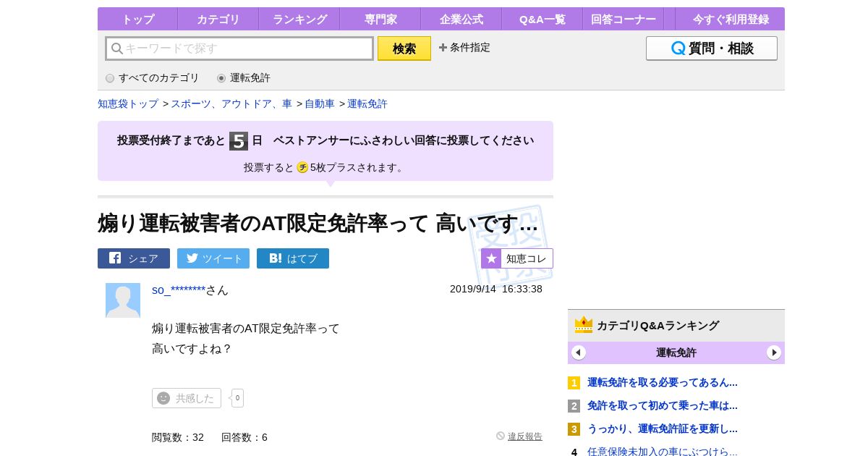Open the ランキング navigation tab
The image size is (868, 456).
tap(299, 19)
